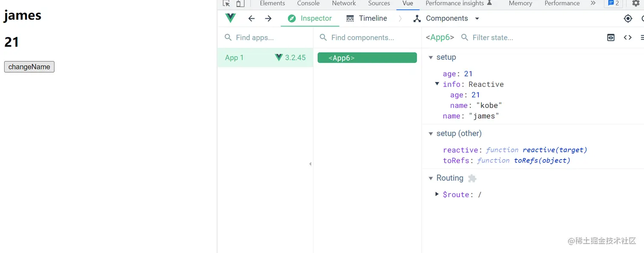Click the pane collapse handle arrow
The width and height of the screenshot is (644, 253).
tap(310, 164)
